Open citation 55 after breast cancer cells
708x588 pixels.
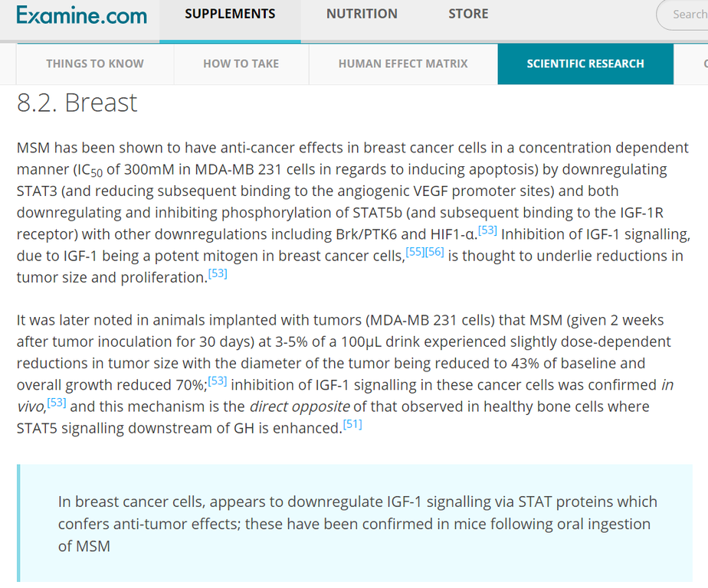point(415,252)
